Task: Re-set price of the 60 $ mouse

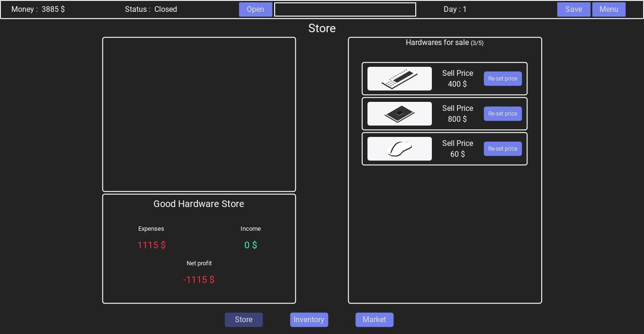Action: [502, 149]
